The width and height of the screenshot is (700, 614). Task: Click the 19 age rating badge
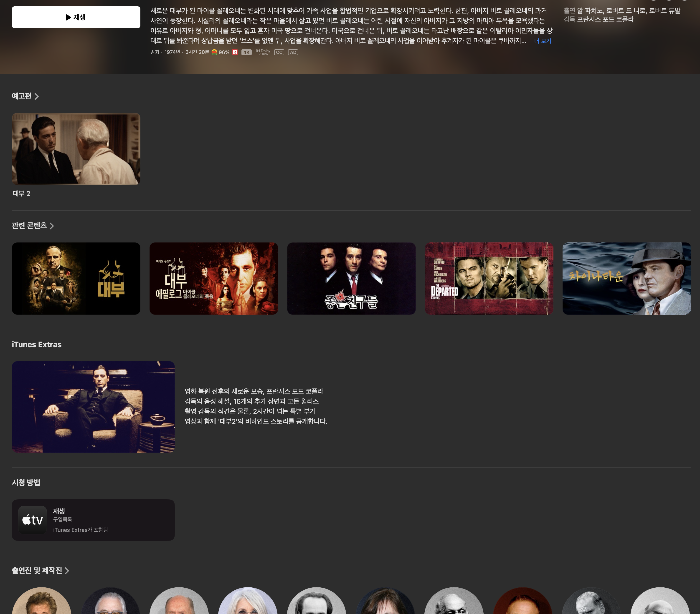click(235, 52)
